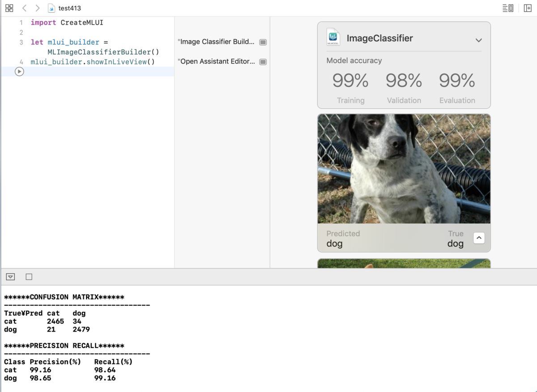This screenshot has width=537, height=392.
Task: Click the 99% Training accuracy value
Action: click(x=350, y=81)
